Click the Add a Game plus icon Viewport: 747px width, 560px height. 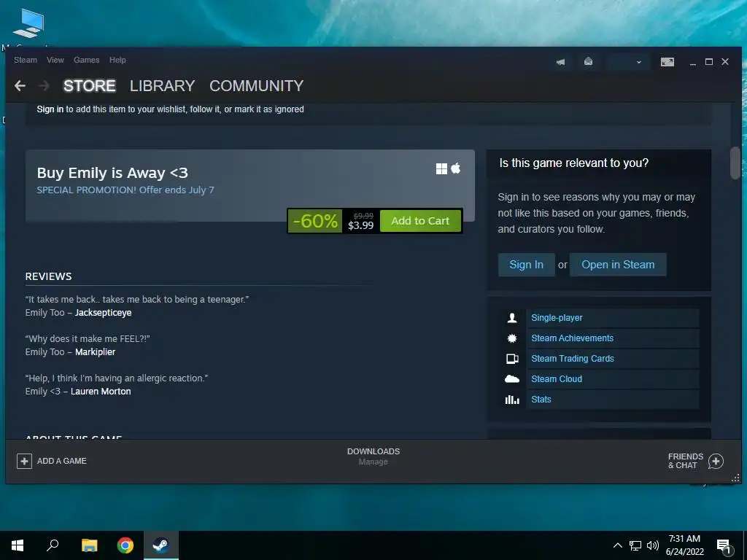pyautogui.click(x=24, y=461)
